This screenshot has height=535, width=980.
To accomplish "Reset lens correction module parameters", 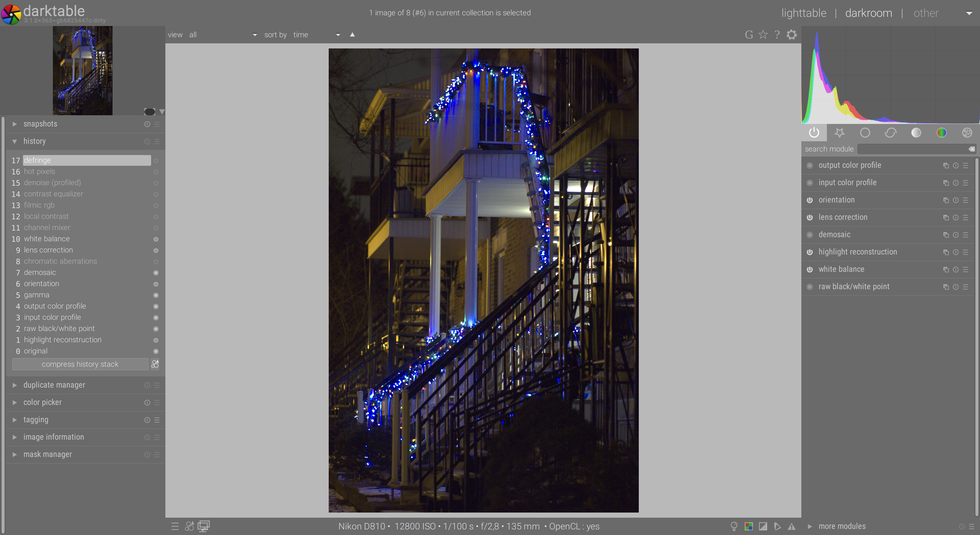I will (956, 218).
